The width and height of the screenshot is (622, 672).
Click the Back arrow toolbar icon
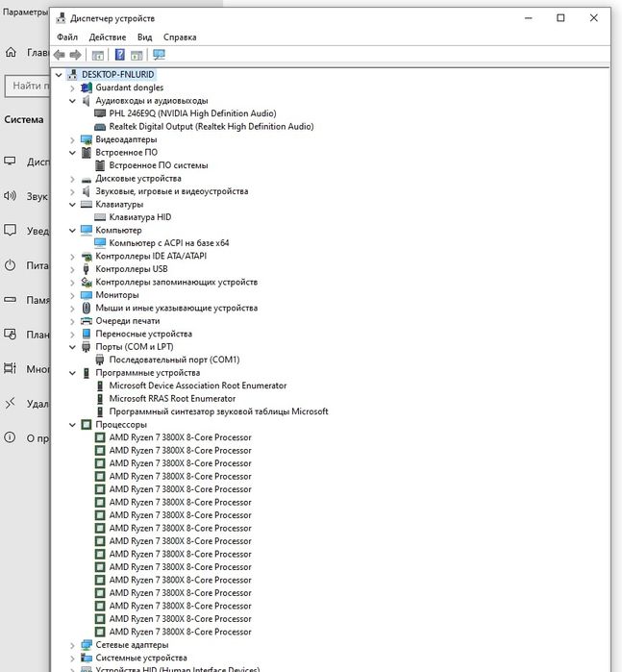coord(60,55)
